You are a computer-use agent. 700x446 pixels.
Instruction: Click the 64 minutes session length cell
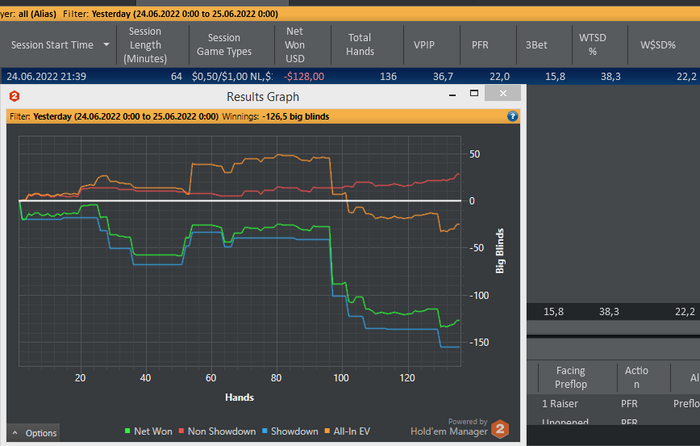176,76
